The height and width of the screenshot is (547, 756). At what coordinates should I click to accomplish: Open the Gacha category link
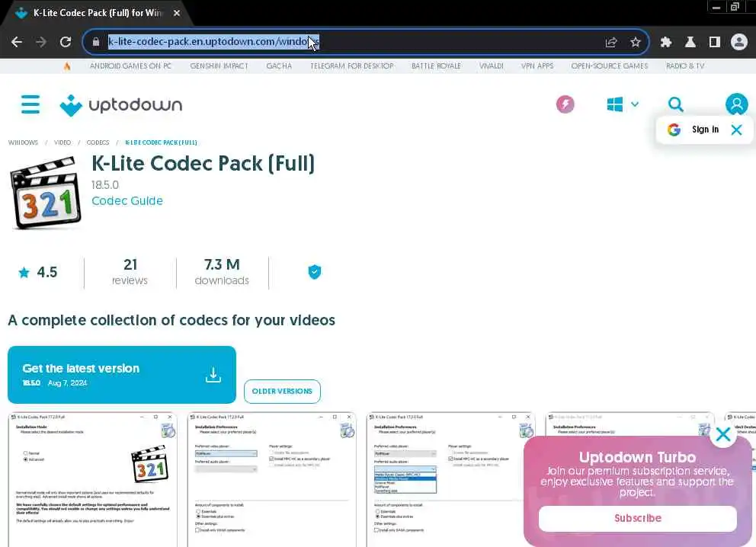(x=279, y=66)
